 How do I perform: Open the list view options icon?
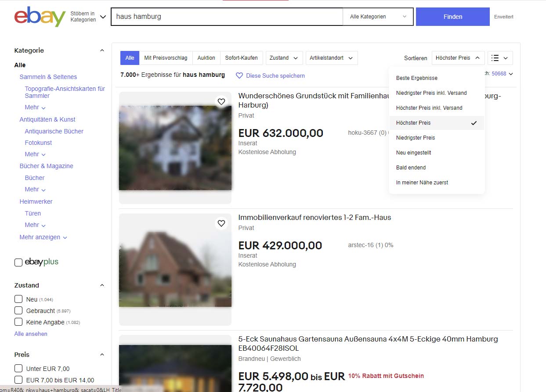tap(500, 58)
